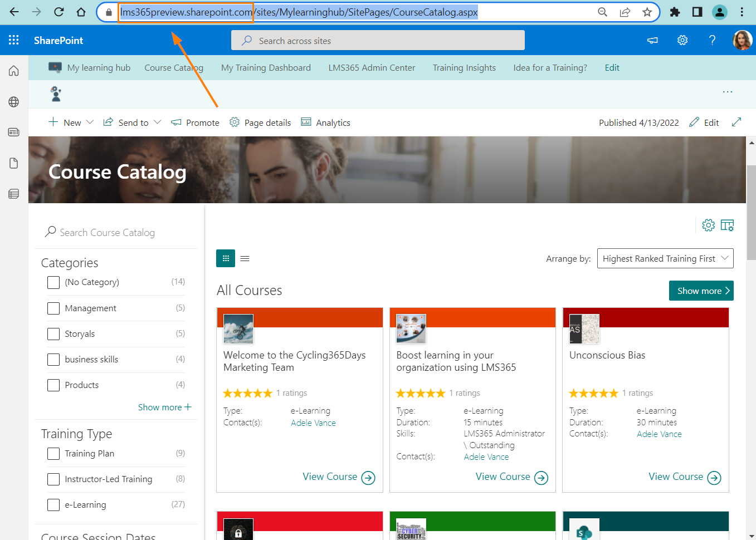Image resolution: width=756 pixels, height=540 pixels.
Task: Open SharePoint home icon in left rail
Action: point(14,71)
